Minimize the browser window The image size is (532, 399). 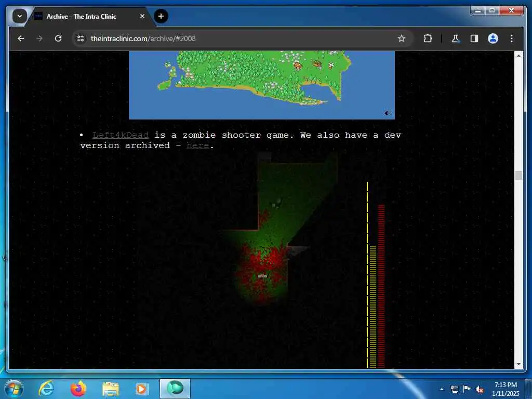point(478,11)
